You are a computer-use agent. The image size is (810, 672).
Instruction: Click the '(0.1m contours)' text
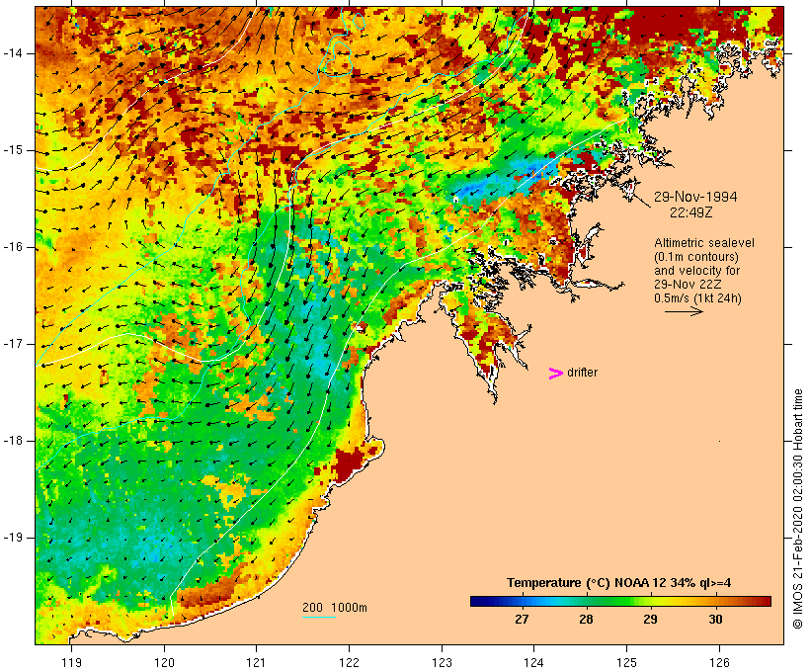696,257
